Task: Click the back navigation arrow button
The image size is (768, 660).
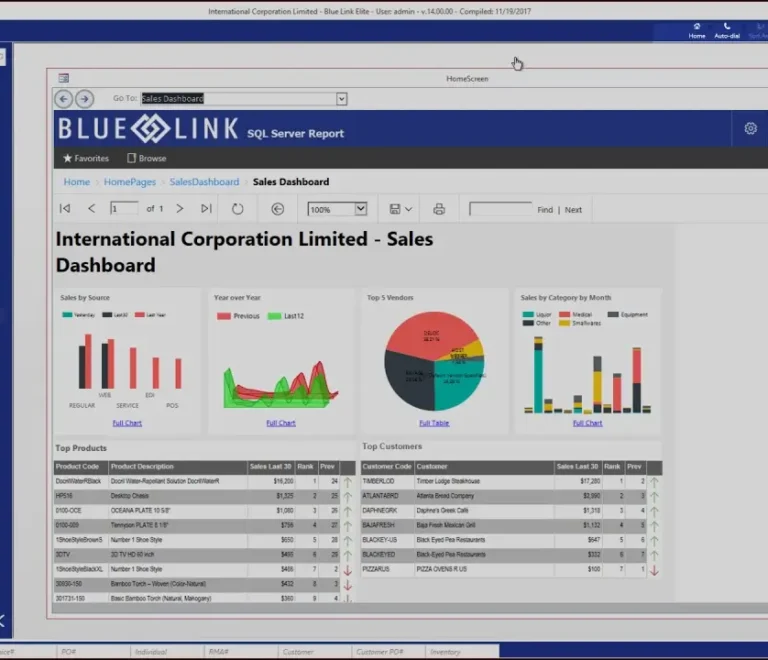Action: point(63,99)
